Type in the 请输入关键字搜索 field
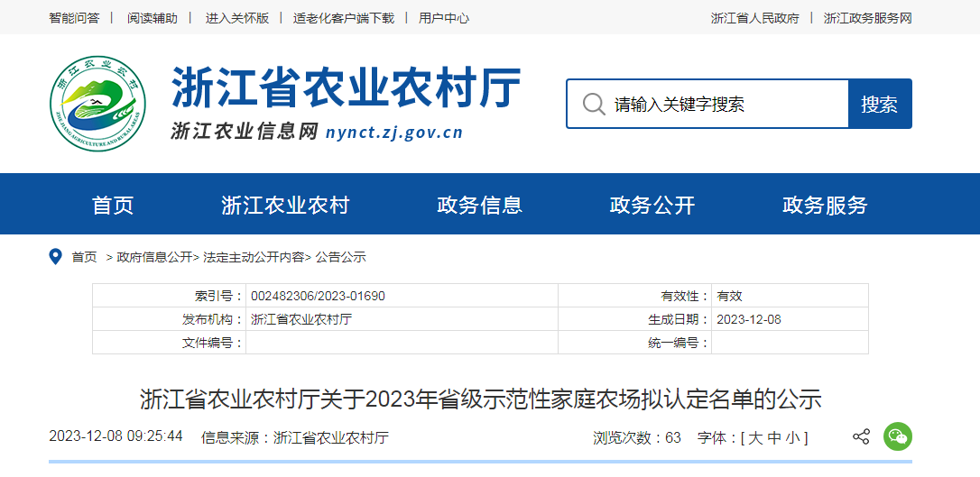 coord(722,104)
